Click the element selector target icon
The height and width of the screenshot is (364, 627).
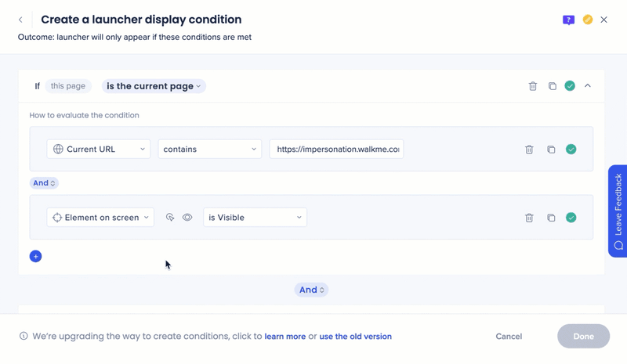tap(170, 218)
